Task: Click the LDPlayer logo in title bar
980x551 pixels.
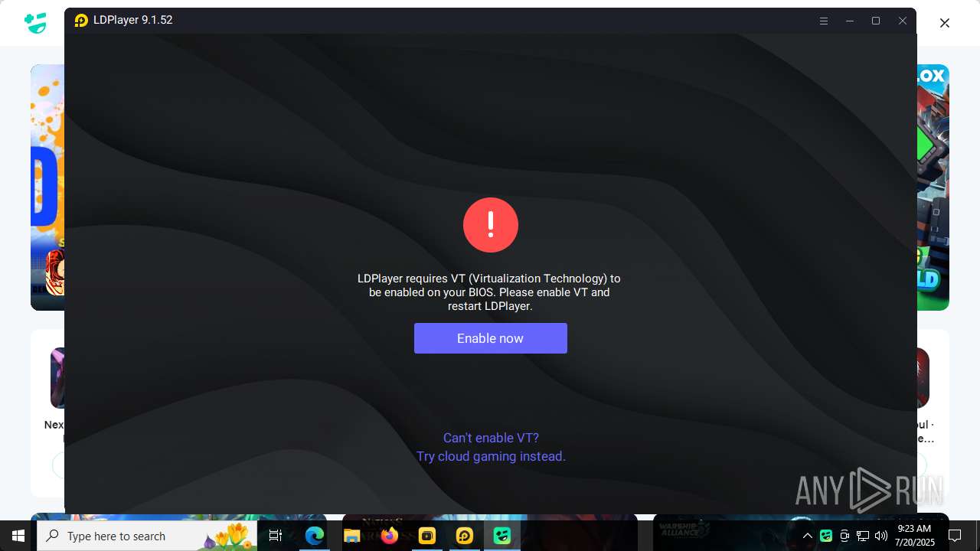Action: click(x=81, y=21)
